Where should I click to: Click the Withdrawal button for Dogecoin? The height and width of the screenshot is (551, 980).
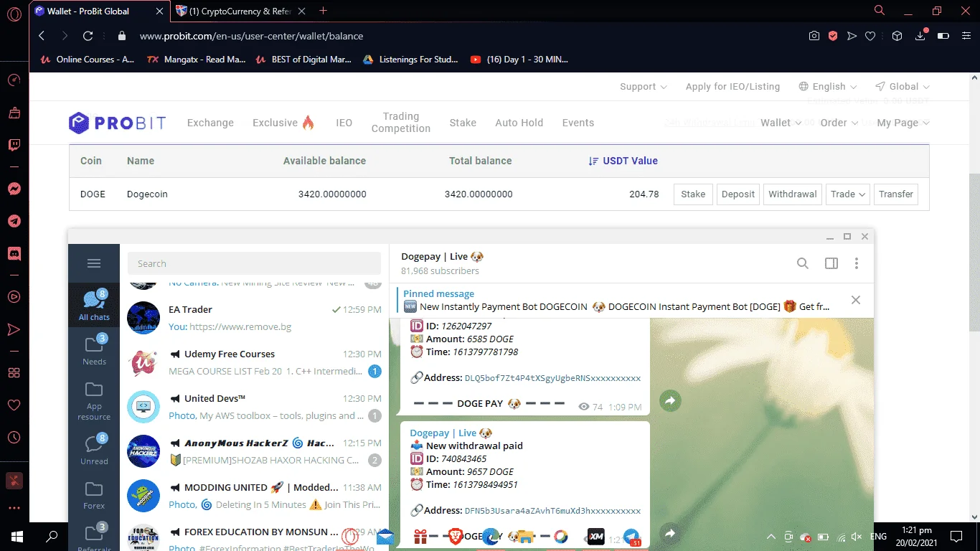click(793, 194)
